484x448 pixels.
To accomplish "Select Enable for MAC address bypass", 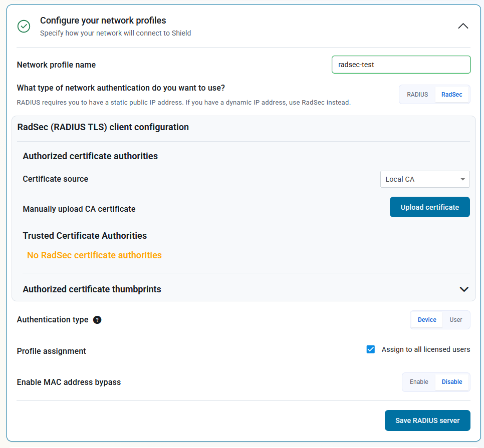I will coord(419,382).
